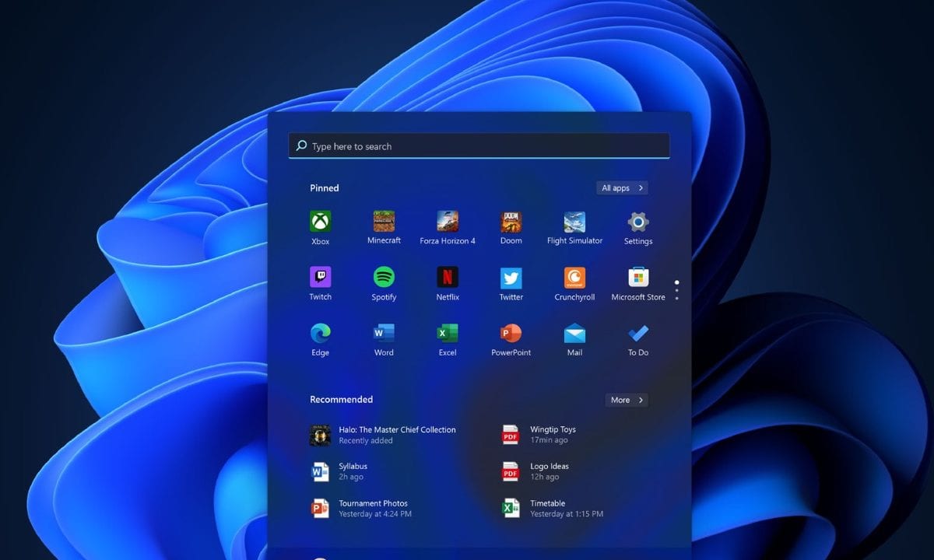Screen dimensions: 934x560
Task: Click the '12h ago' timestamp
Action: [x=545, y=477]
